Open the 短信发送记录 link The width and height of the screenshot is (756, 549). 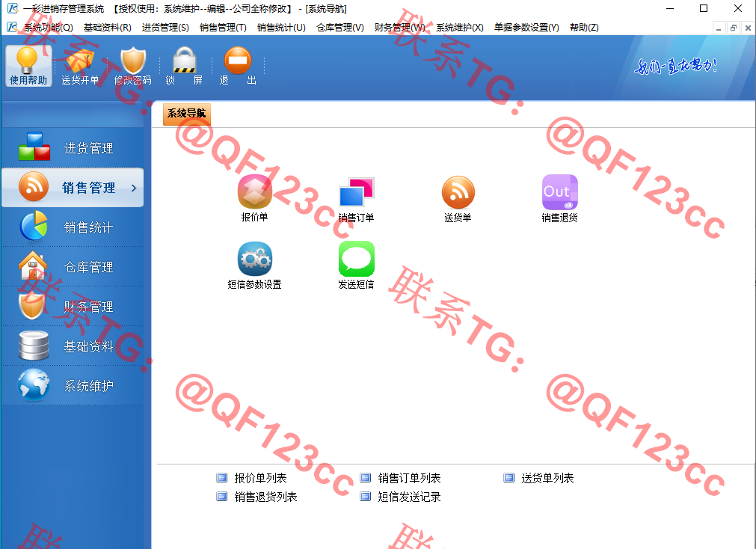pyautogui.click(x=409, y=497)
